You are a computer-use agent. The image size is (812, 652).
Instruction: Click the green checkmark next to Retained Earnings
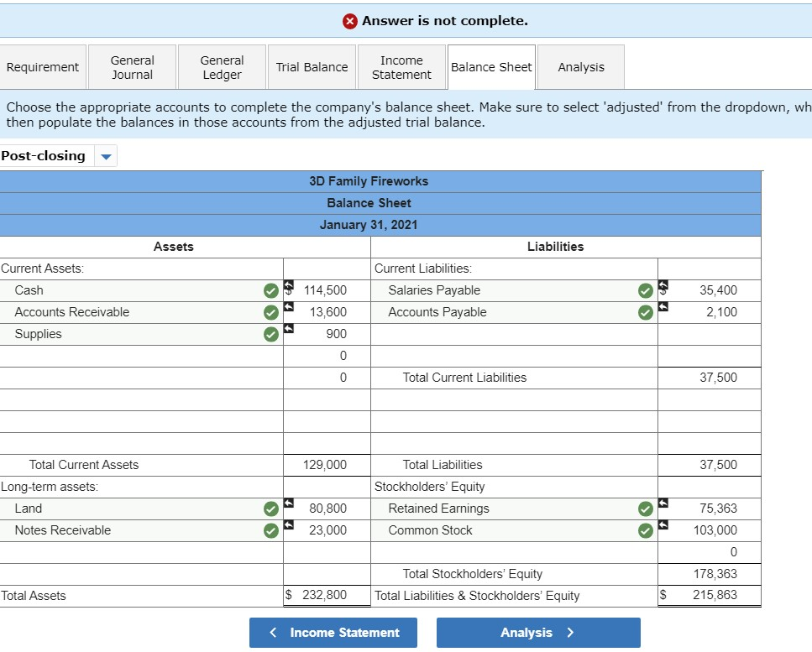[x=645, y=509]
